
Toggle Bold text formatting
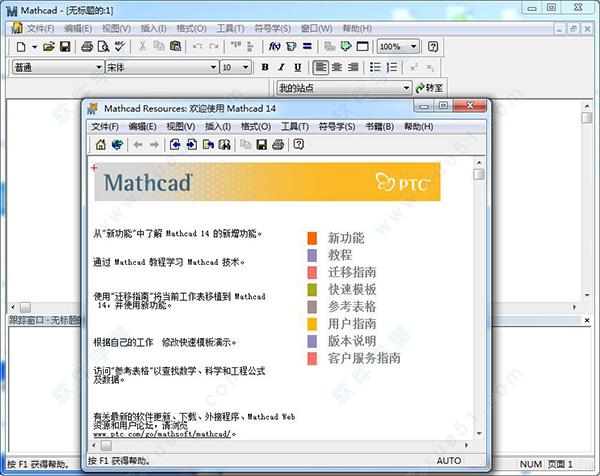266,68
